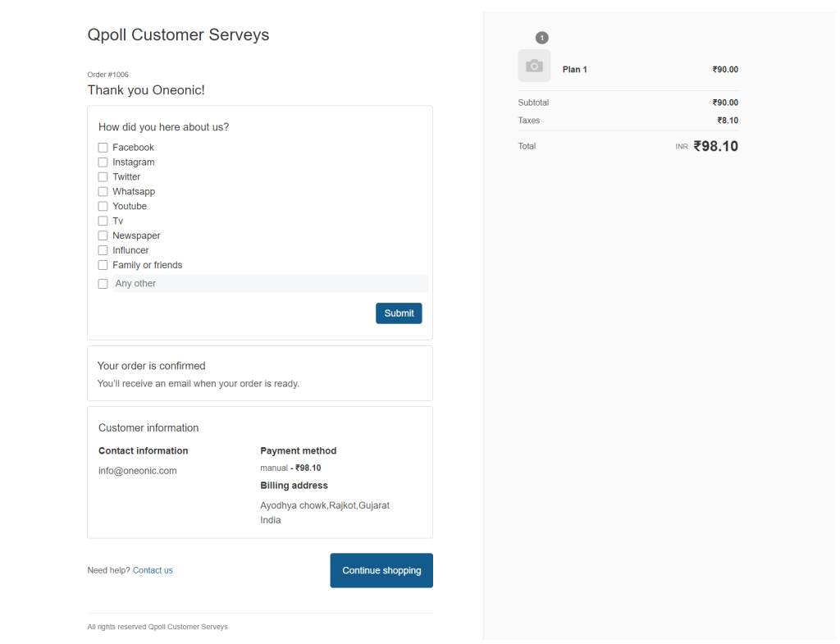
Task: Select the email info@oneonic.com
Action: (x=138, y=471)
